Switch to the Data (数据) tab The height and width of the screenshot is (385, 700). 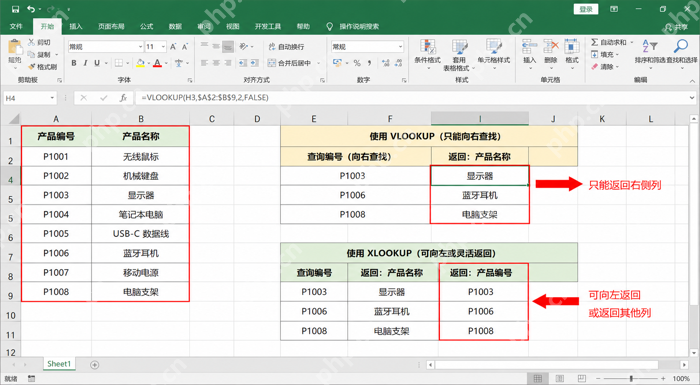[x=175, y=26]
